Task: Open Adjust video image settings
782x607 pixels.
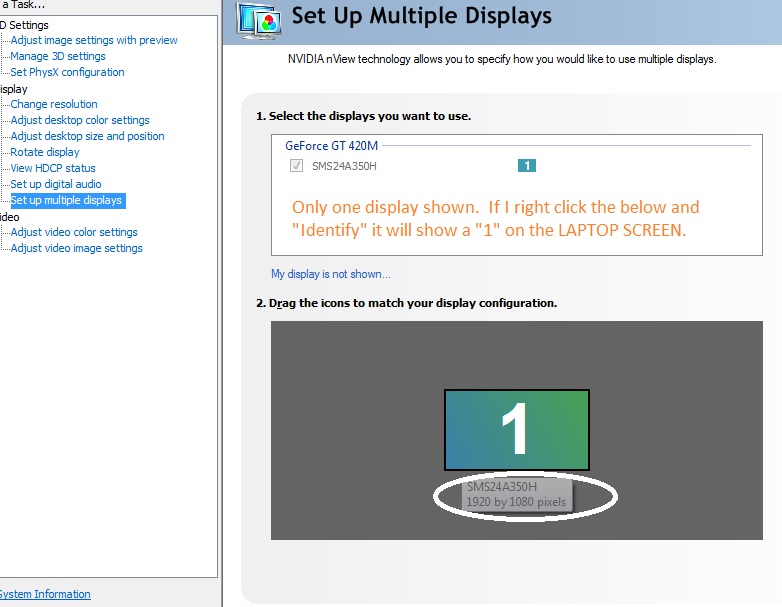Action: click(x=76, y=248)
